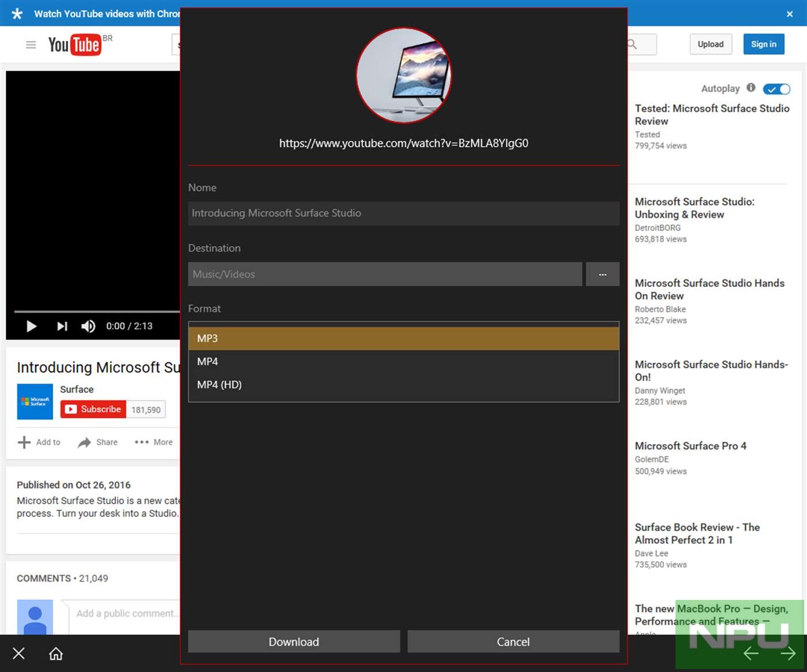The image size is (807, 672).
Task: Dismiss the Chrome banner with X
Action: (790, 14)
